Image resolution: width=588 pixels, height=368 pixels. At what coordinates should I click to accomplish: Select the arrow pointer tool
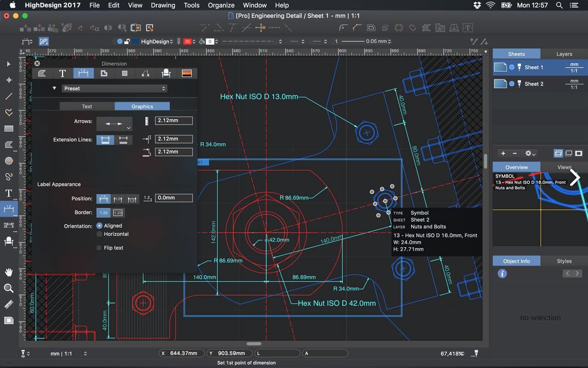tap(9, 64)
